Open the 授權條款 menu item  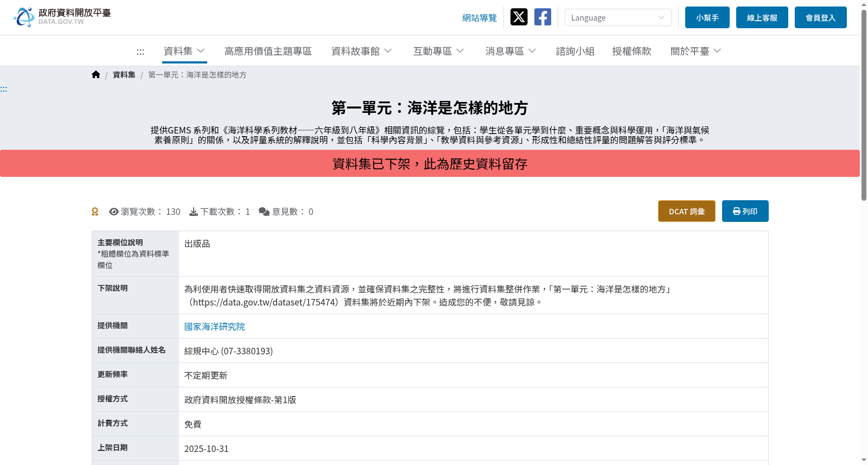(631, 51)
